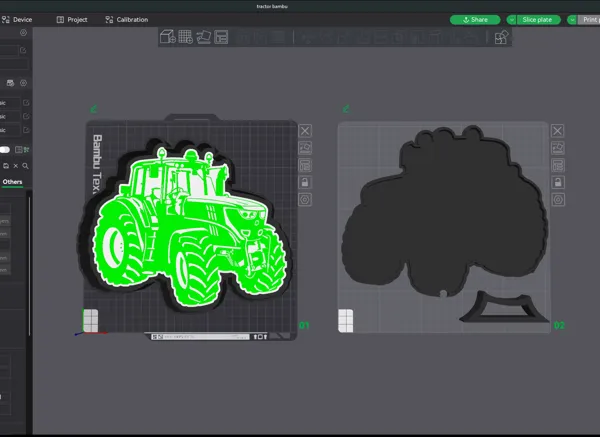This screenshot has width=600, height=437.
Task: Auto orient objects on plate 02
Action: pos(558,148)
